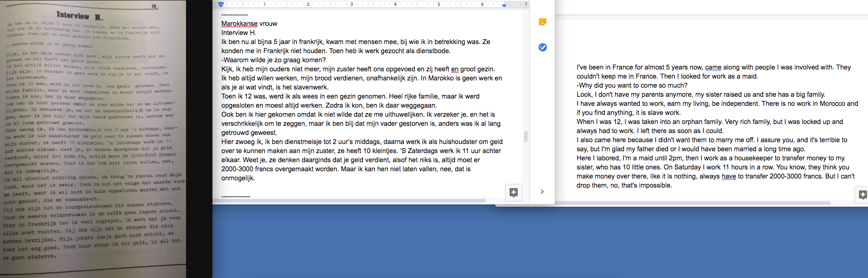
Task: Click the underlined word 'have' in English text
Action: click(x=729, y=176)
